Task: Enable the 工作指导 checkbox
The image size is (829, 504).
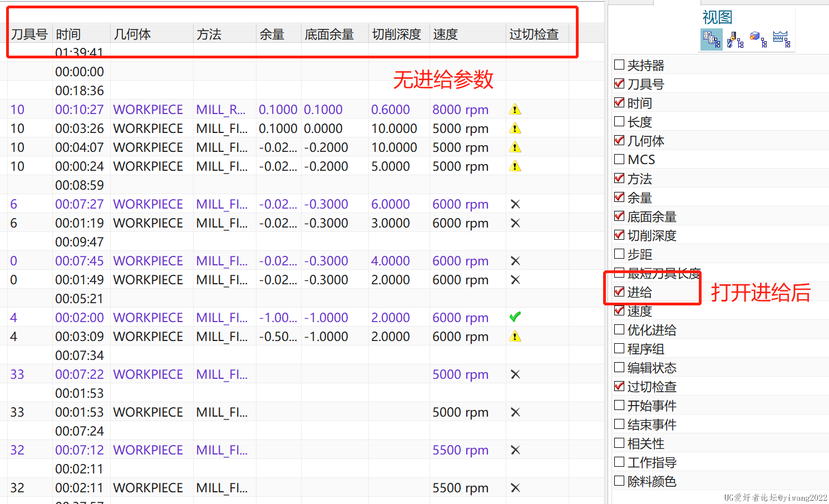Action: coord(619,462)
